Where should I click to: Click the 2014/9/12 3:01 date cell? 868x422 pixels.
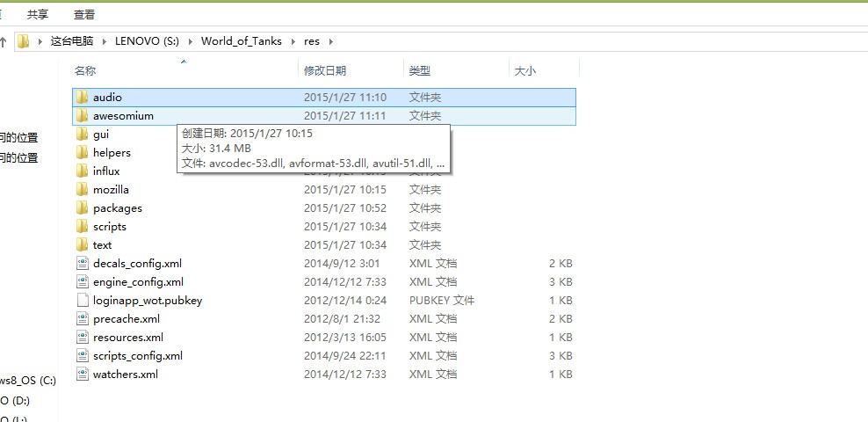[342, 264]
